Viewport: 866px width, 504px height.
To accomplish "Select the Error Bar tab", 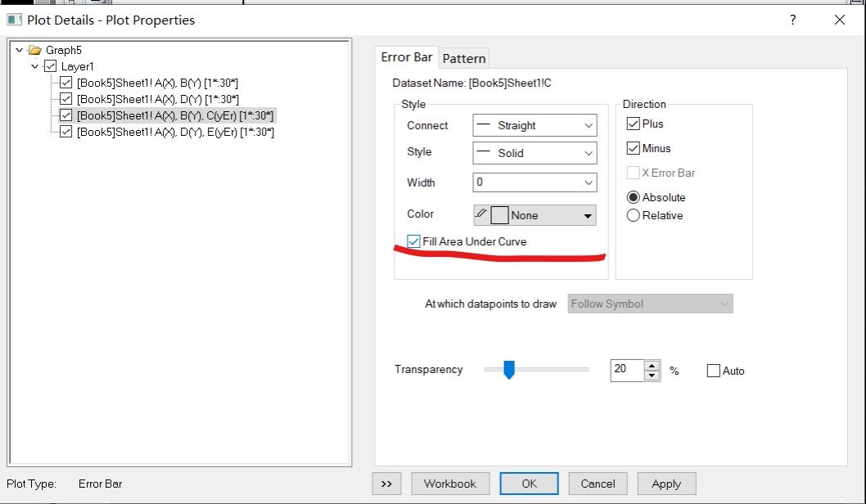I will (407, 56).
